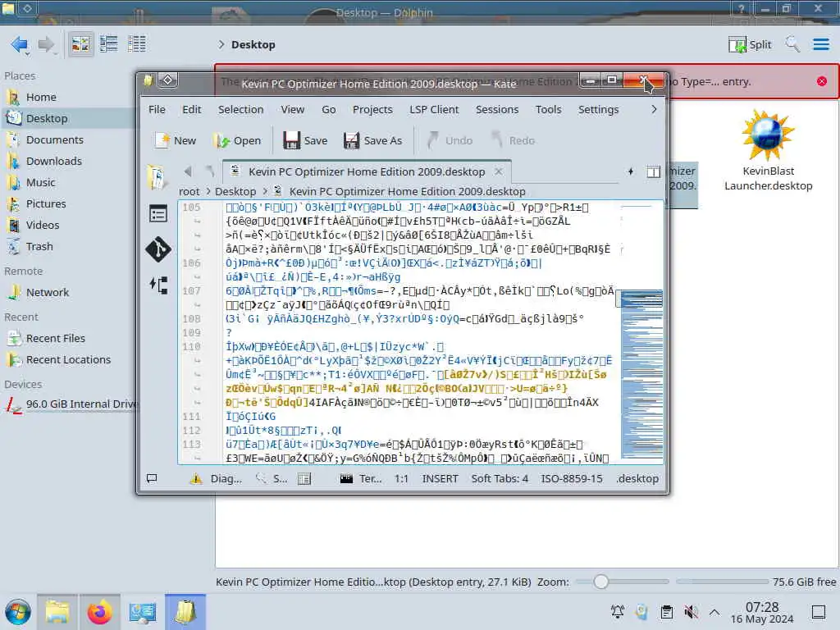Launch Firefox from the taskbar
Image resolution: width=840 pixels, height=630 pixels.
click(x=99, y=612)
